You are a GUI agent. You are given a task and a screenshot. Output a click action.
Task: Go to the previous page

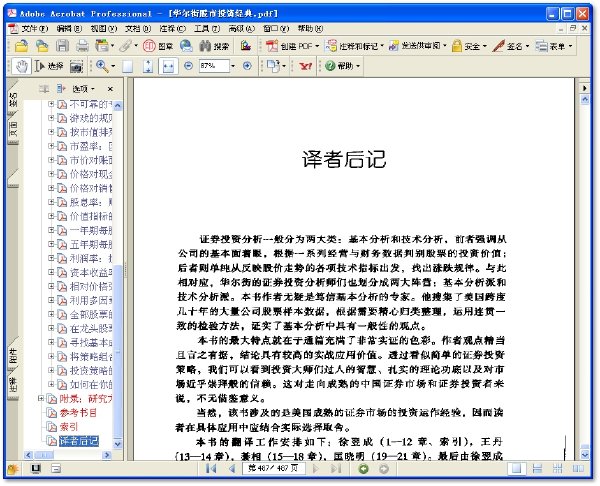(232, 468)
